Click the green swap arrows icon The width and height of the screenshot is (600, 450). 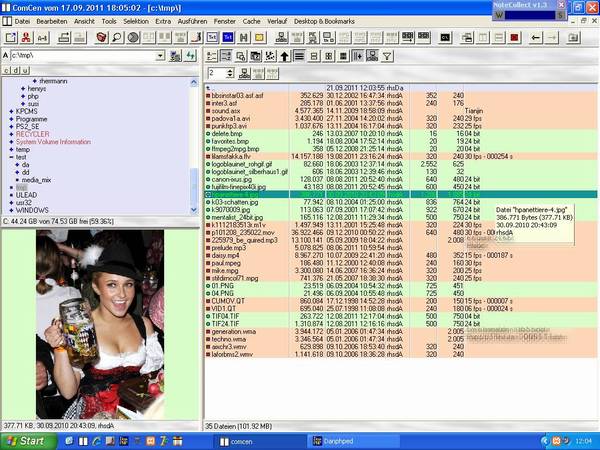coord(191,56)
